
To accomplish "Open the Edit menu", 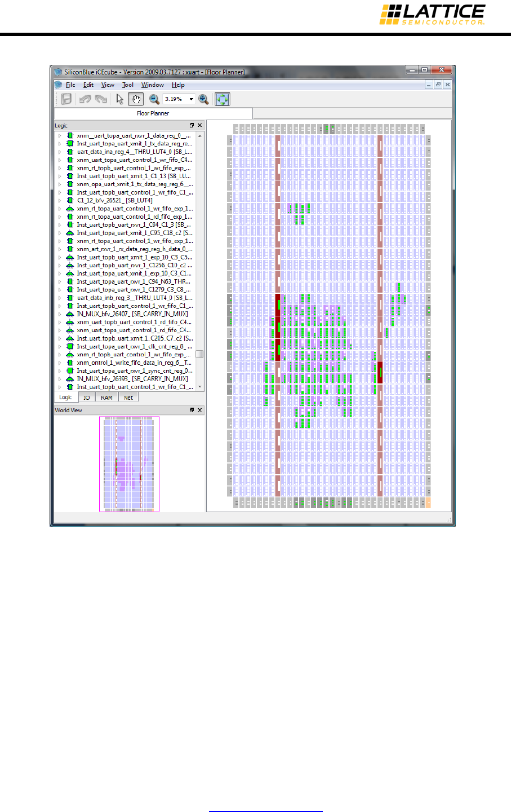I will (88, 85).
